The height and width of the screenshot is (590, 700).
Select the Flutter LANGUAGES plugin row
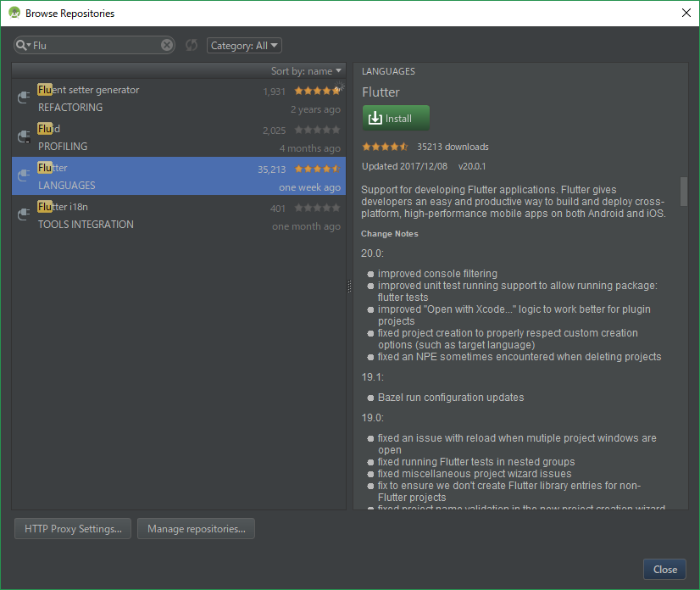pos(179,176)
